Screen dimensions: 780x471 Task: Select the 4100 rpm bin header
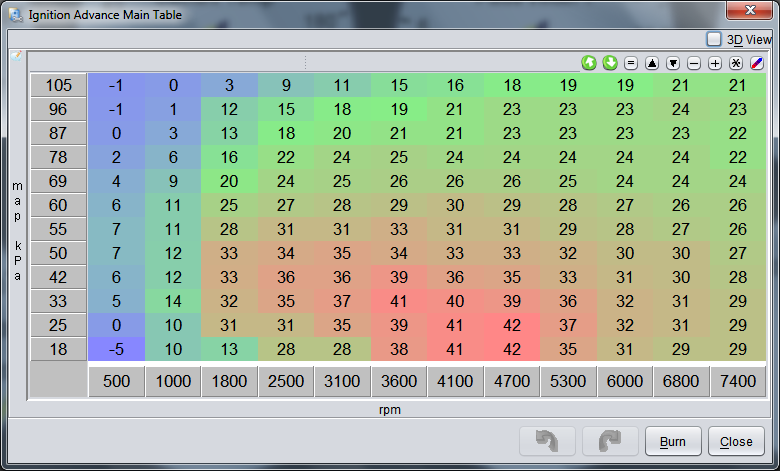pyautogui.click(x=455, y=381)
